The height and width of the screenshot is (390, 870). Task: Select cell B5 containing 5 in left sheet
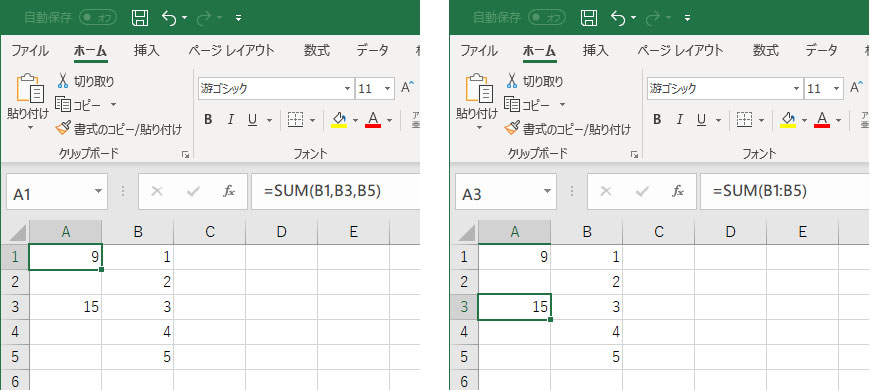138,357
